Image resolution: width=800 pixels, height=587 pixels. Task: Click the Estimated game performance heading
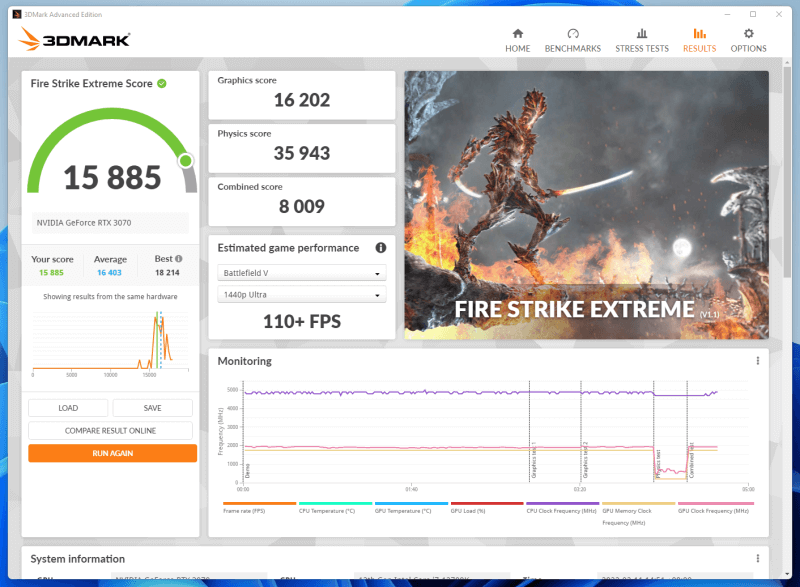[288, 248]
